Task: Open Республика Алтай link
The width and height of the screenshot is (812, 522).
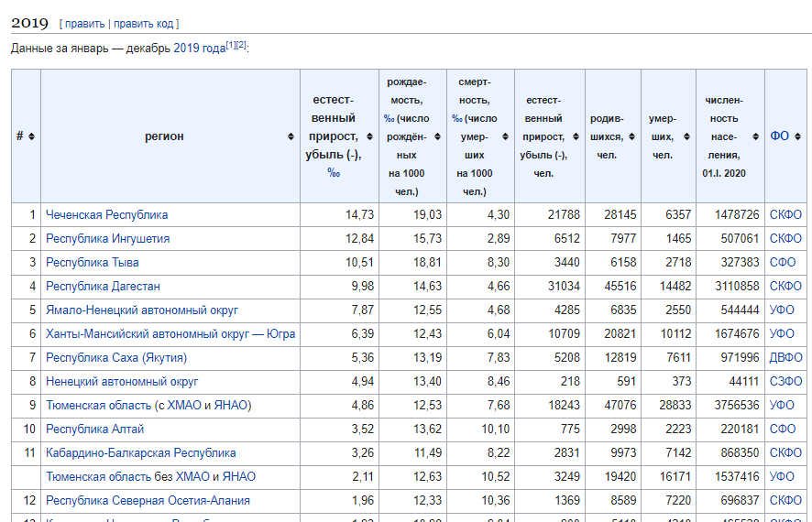Action: pos(94,429)
